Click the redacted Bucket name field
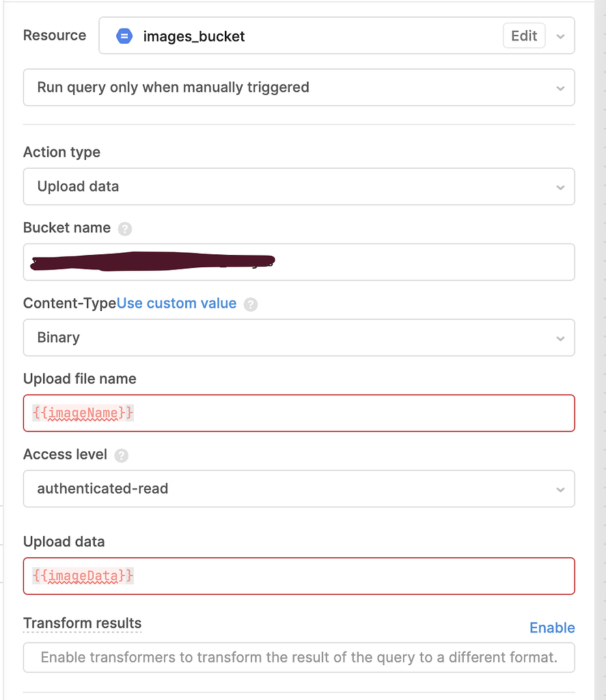This screenshot has width=606, height=700. click(299, 262)
